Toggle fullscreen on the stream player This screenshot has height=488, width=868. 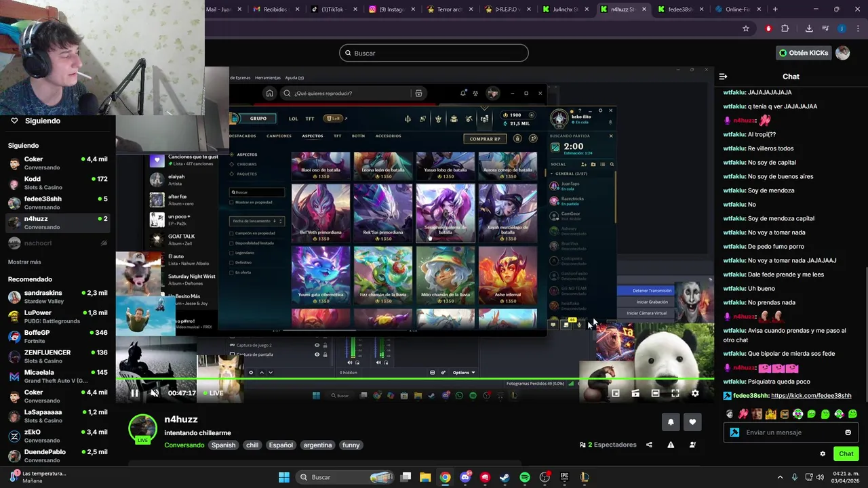tap(675, 393)
